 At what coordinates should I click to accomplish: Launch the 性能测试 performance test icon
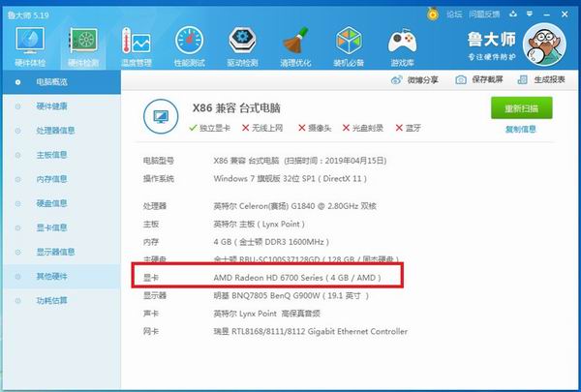pyautogui.click(x=190, y=47)
